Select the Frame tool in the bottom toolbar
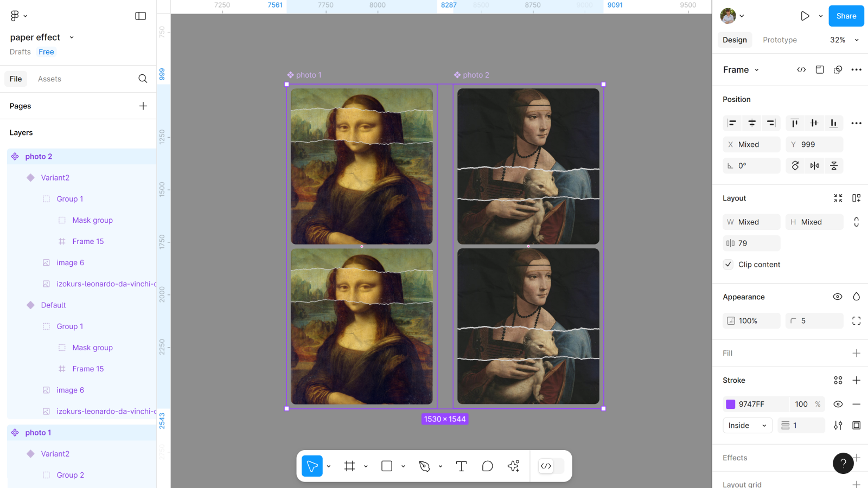Image resolution: width=868 pixels, height=488 pixels. (350, 466)
